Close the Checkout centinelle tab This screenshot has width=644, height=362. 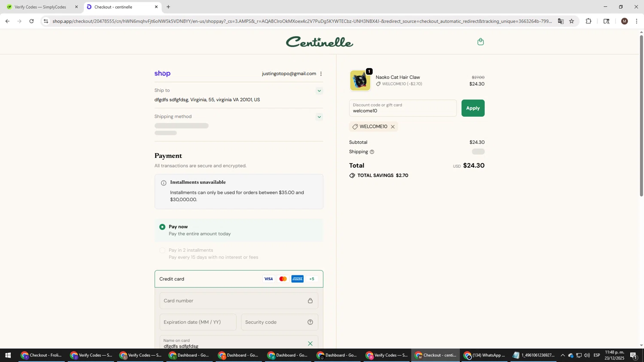click(x=156, y=7)
